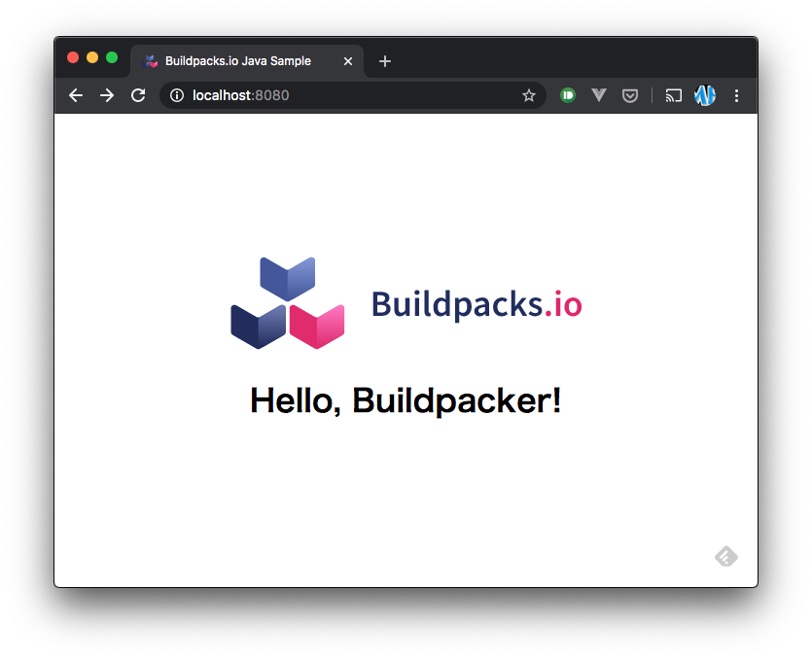
Task: Click the Hello, Buildpacker! heading
Action: pos(406,400)
